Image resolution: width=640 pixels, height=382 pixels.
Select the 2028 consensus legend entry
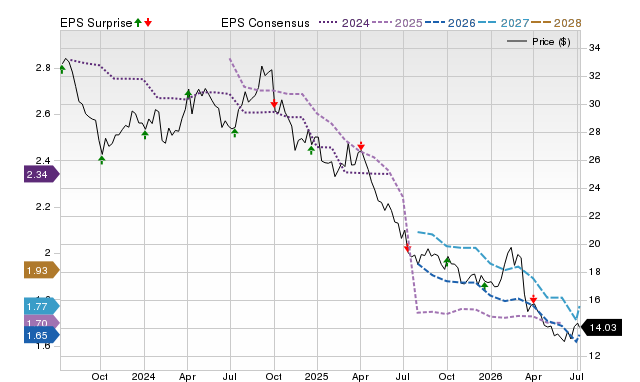click(x=556, y=23)
